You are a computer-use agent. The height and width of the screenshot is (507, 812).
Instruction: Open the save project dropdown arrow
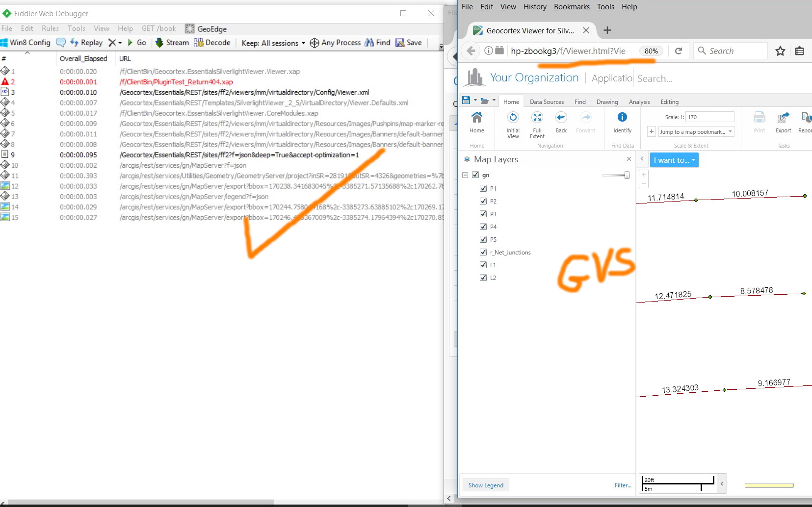click(475, 100)
